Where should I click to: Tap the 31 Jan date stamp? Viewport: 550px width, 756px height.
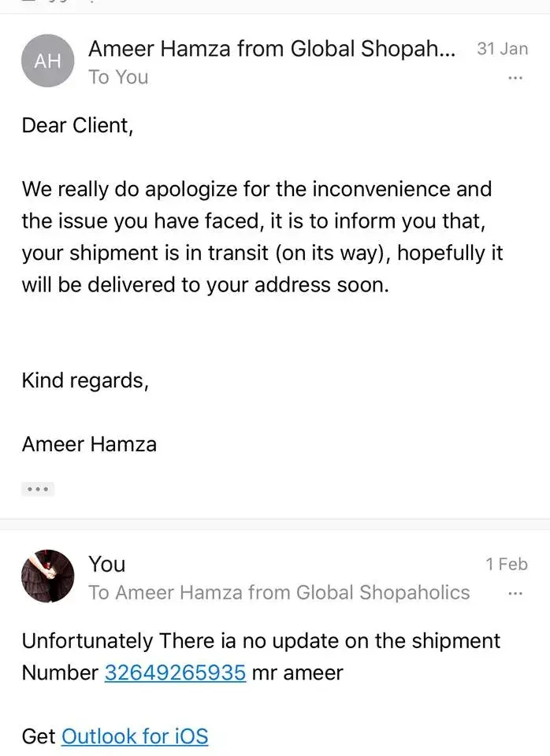click(502, 49)
